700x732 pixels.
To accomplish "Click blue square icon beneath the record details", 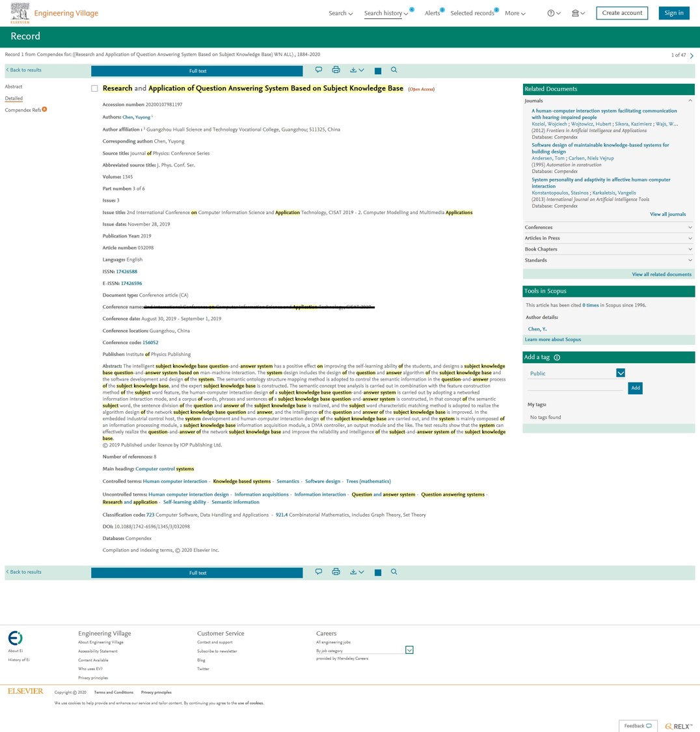I will [x=378, y=573].
